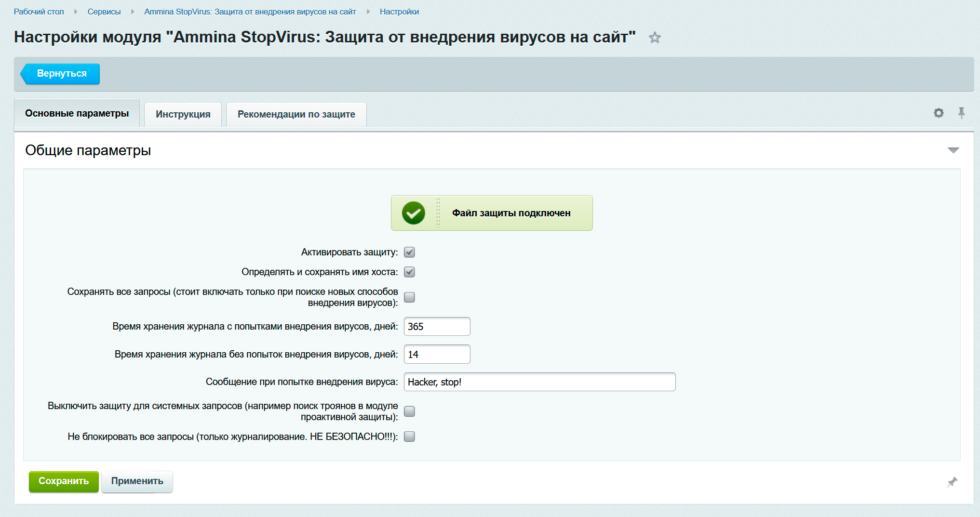Switch to 'Рекомендации по защите' tab
The image size is (980, 517).
coord(296,114)
